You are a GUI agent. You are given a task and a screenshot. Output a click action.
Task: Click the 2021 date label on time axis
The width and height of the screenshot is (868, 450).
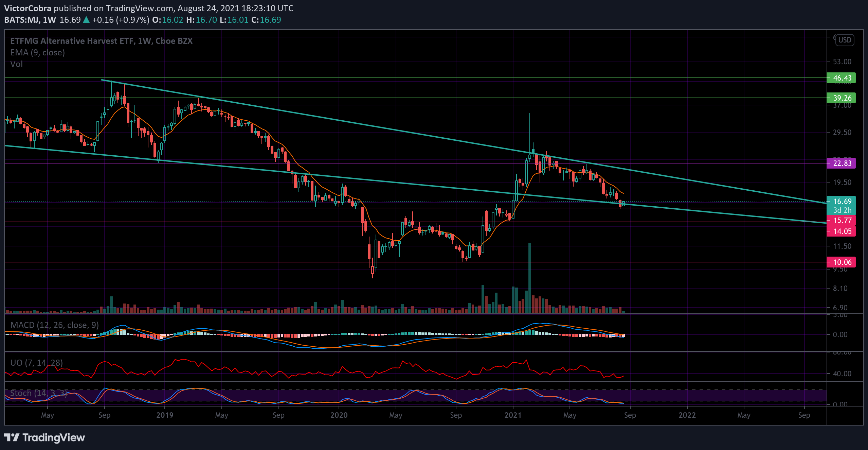[513, 415]
